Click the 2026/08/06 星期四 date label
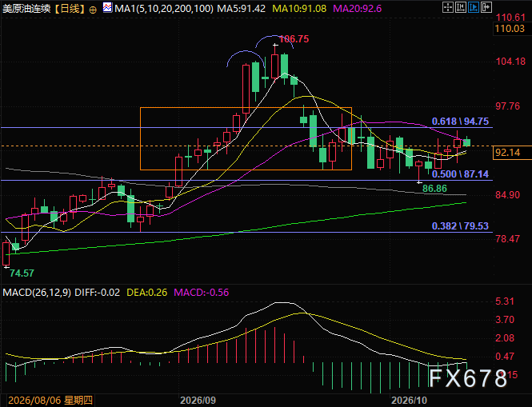Image resolution: width=532 pixels, height=407 pixels. (50, 401)
